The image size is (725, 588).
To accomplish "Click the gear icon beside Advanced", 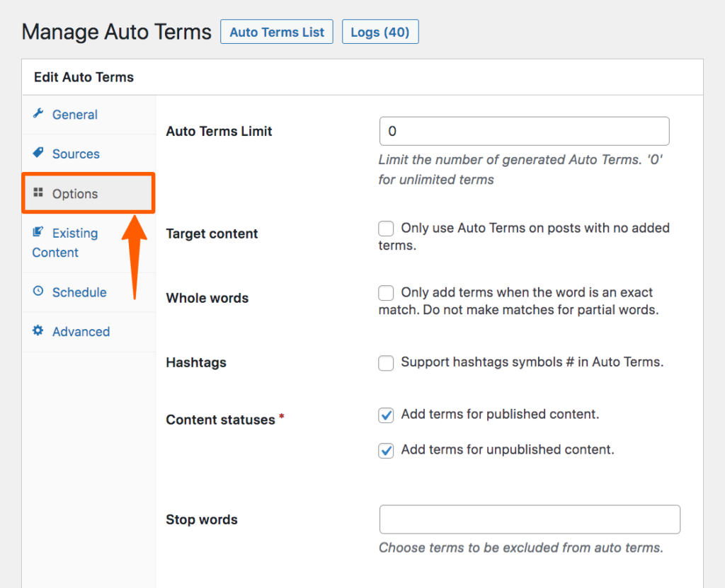I will [x=38, y=330].
